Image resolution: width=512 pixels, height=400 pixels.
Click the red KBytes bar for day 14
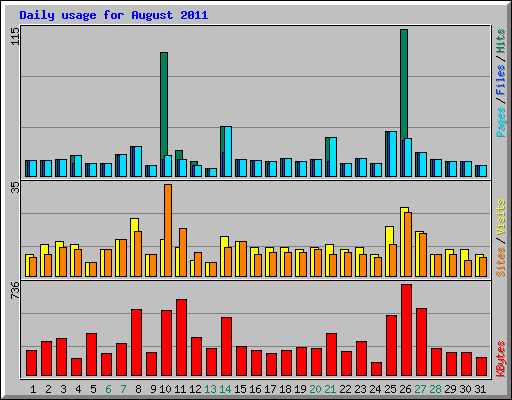[x=226, y=347]
